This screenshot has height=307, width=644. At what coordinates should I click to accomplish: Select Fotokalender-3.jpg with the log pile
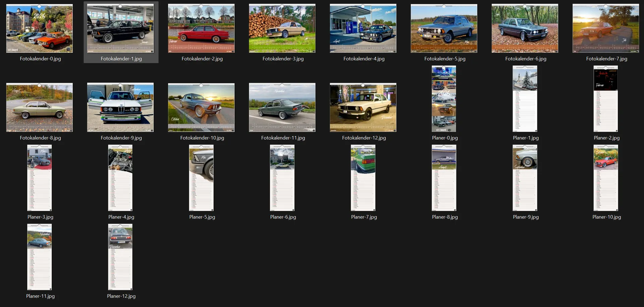(282, 28)
